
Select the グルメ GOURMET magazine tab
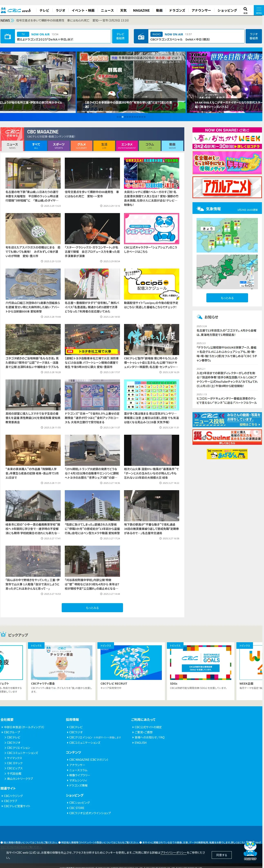click(x=81, y=146)
